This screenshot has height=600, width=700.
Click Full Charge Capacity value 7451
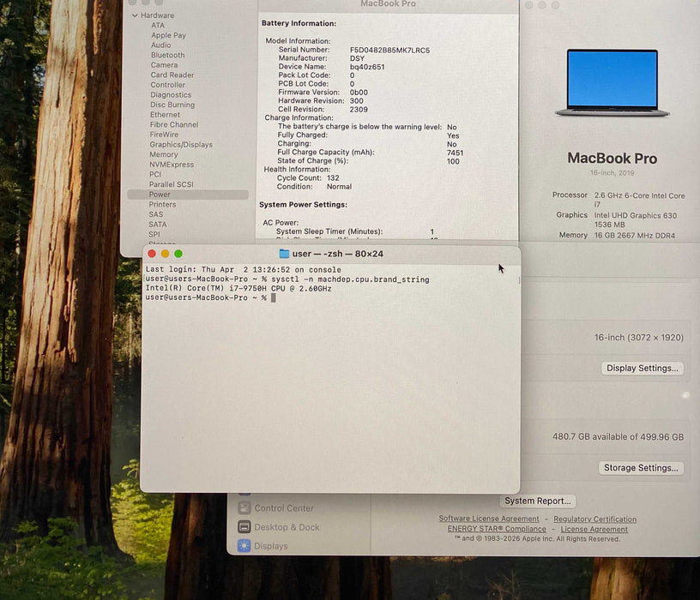[455, 153]
